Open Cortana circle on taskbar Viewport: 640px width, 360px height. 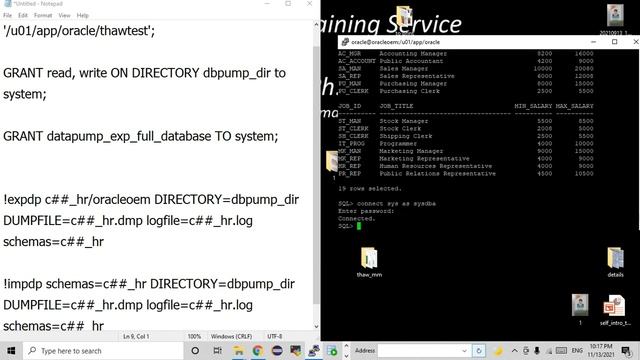coord(195,351)
